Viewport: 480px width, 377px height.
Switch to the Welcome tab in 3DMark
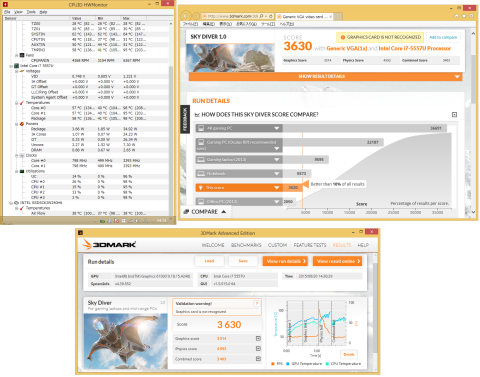pyautogui.click(x=213, y=245)
